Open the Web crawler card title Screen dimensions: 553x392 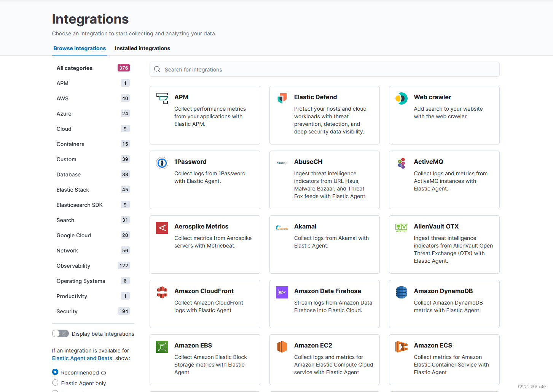pyautogui.click(x=432, y=97)
